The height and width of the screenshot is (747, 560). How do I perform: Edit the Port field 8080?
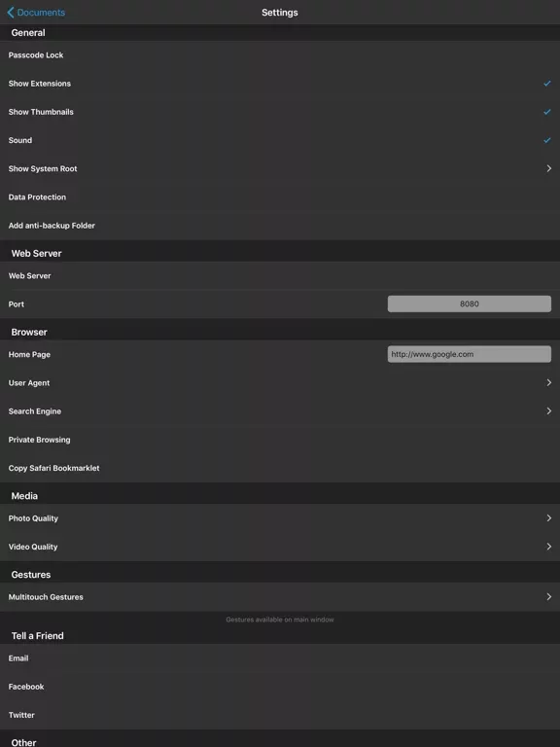(469, 303)
